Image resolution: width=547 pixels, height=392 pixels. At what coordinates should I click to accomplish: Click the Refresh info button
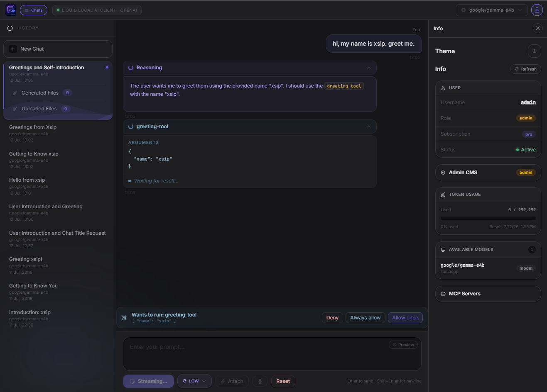525,69
